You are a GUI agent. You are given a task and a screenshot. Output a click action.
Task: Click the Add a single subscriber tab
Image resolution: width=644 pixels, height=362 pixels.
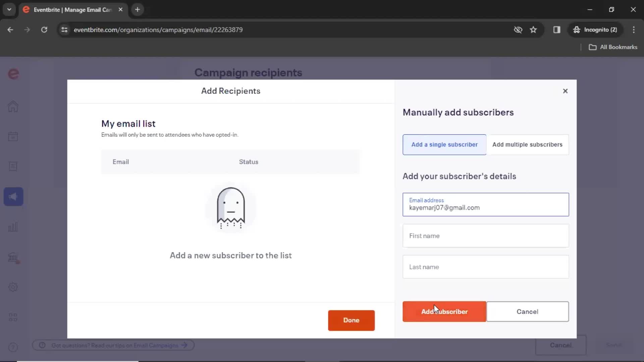click(x=444, y=144)
